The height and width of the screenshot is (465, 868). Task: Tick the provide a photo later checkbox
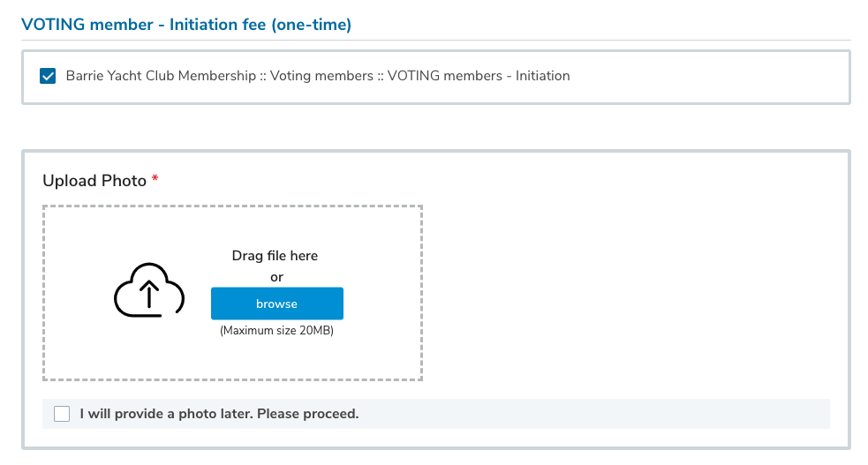(62, 414)
